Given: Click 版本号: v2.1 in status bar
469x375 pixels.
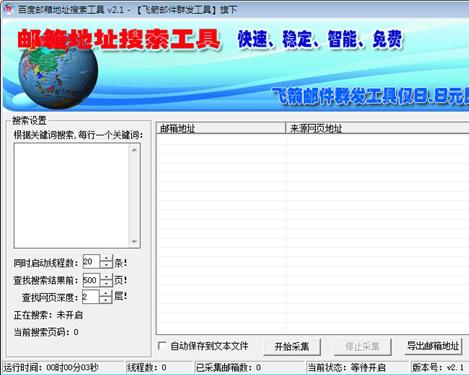Looking at the screenshot, I should 438,368.
